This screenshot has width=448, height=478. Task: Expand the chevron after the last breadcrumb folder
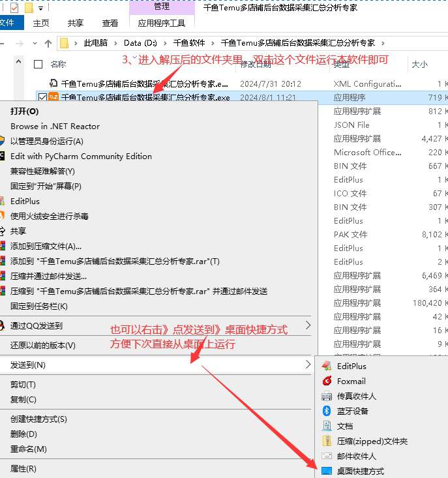click(383, 43)
